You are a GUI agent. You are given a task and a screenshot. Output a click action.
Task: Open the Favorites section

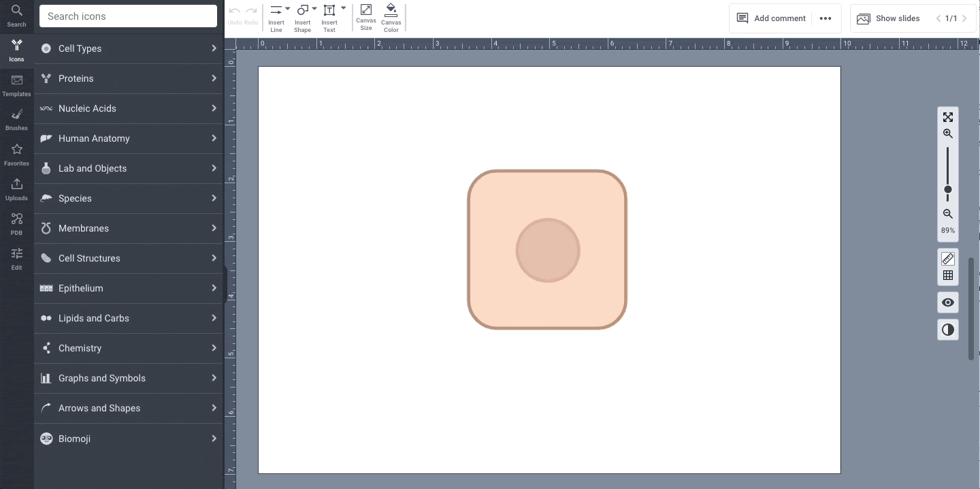tap(16, 154)
